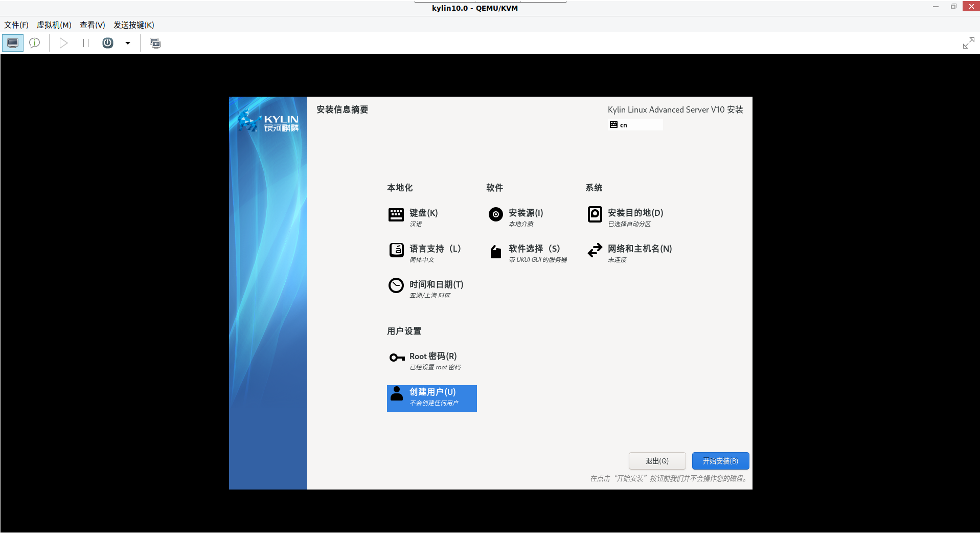Open 时间和日期(T) settings
Viewport: 980px width, 533px height.
pos(436,284)
